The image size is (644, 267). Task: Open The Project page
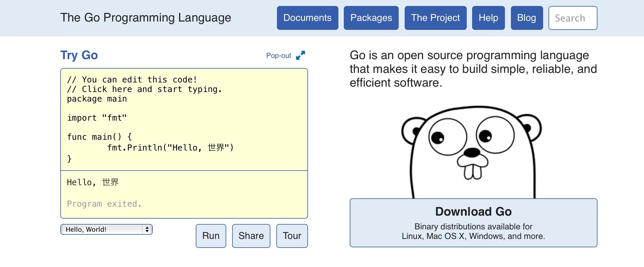click(435, 18)
